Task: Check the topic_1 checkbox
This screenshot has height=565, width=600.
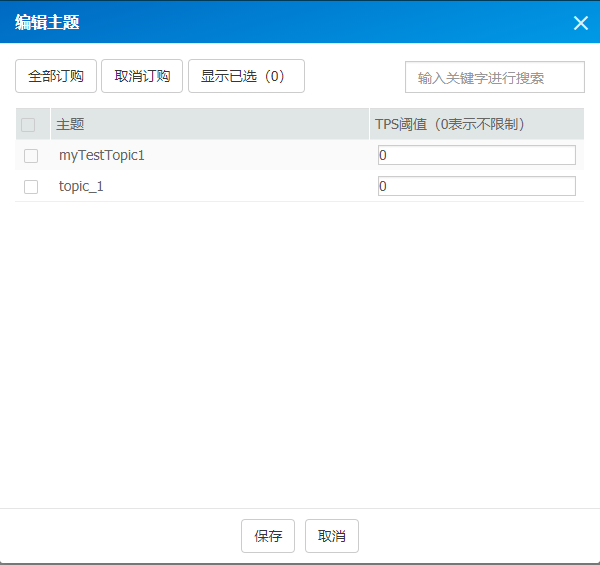Action: (31, 187)
